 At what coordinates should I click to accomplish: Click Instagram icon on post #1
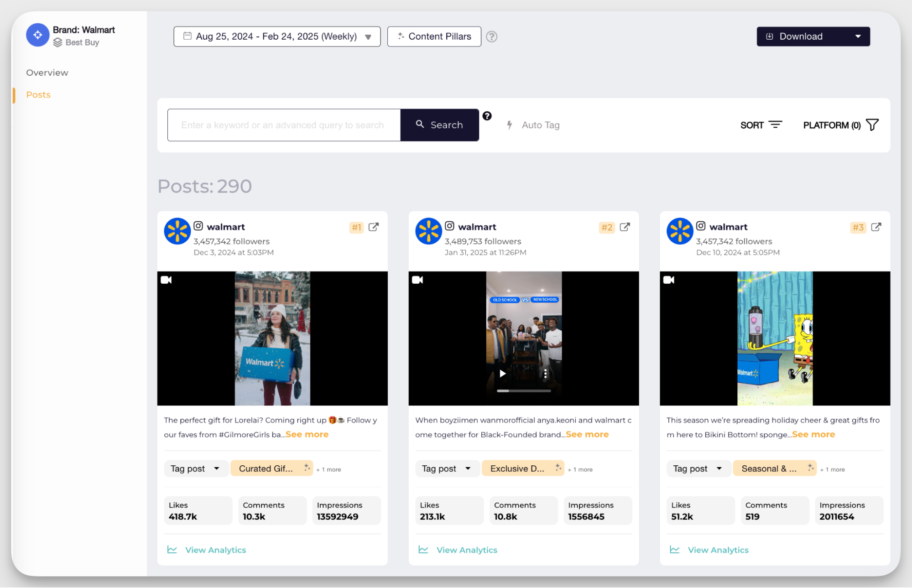click(x=198, y=226)
